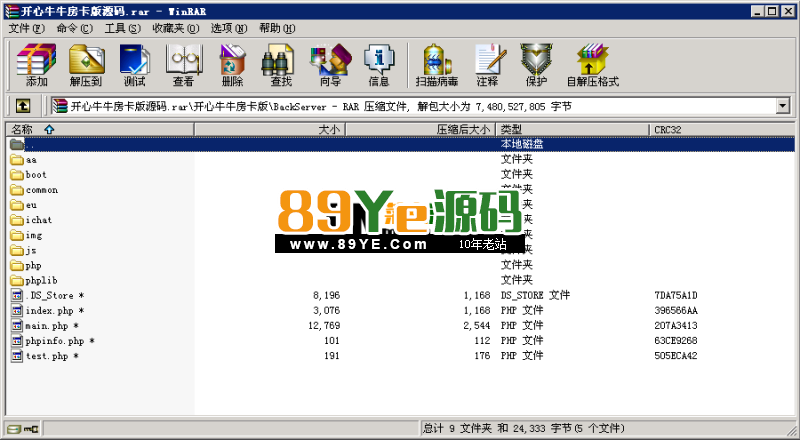Click size value 12,769
Viewport: 800px width, 440px height.
tap(324, 326)
